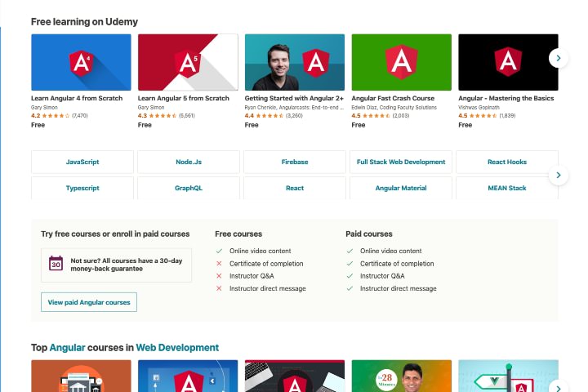Click the Free price under Angular Fast Crash Course
Screen dimensions: 588x392
(359, 125)
